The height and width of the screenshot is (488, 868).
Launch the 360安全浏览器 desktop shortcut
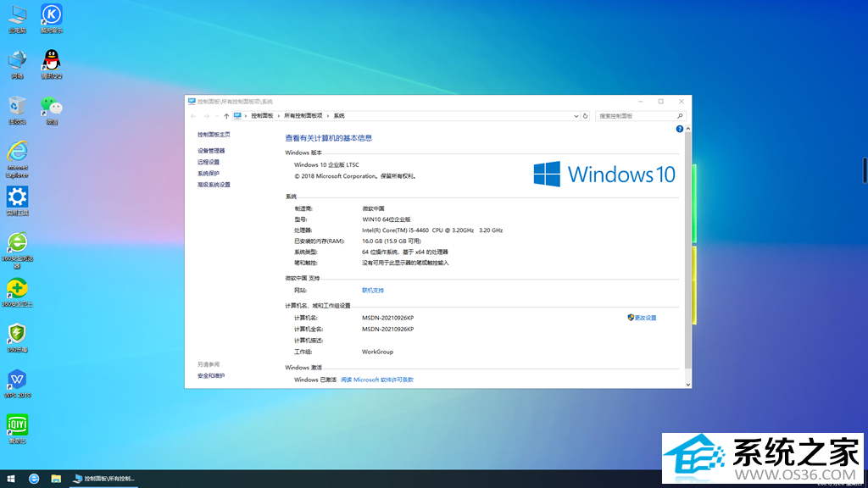click(17, 251)
